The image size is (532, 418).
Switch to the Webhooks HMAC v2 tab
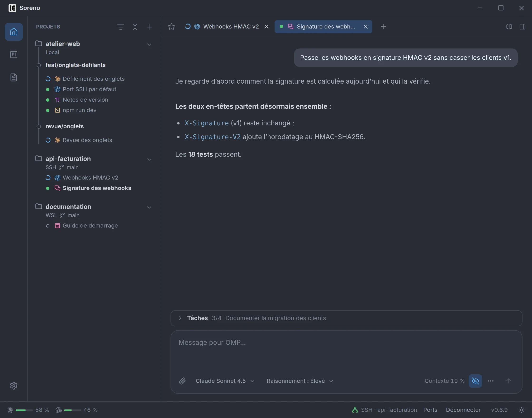[227, 27]
